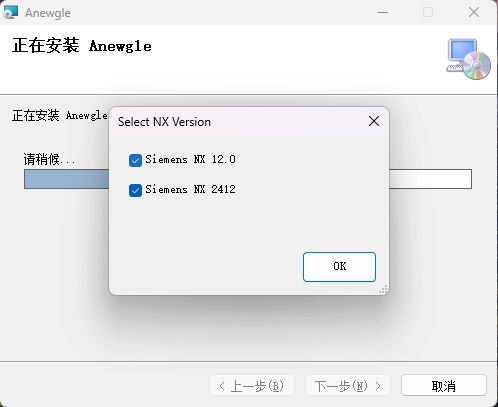Uncheck the Siemens NX 2412 checkbox

[135, 190]
